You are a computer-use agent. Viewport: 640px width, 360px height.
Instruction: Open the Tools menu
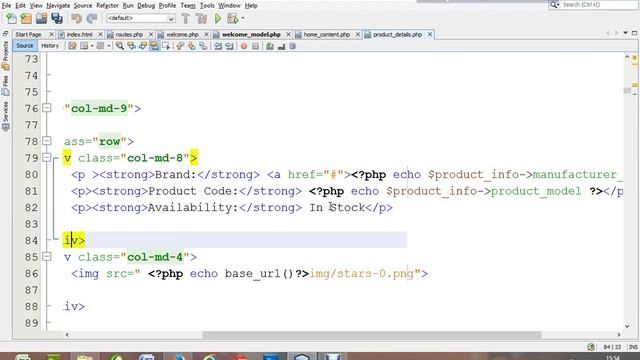207,6
